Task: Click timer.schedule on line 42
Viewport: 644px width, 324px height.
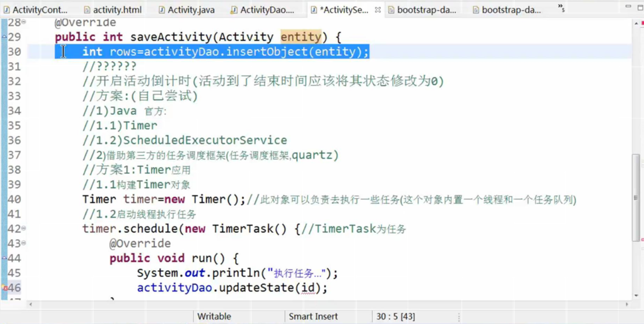Action: pos(130,228)
